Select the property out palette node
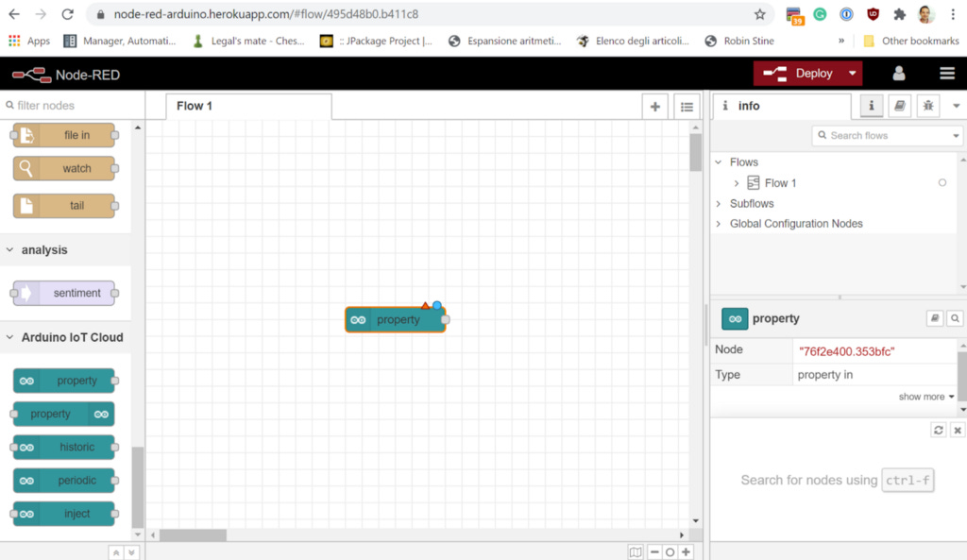967x560 pixels. coord(64,414)
